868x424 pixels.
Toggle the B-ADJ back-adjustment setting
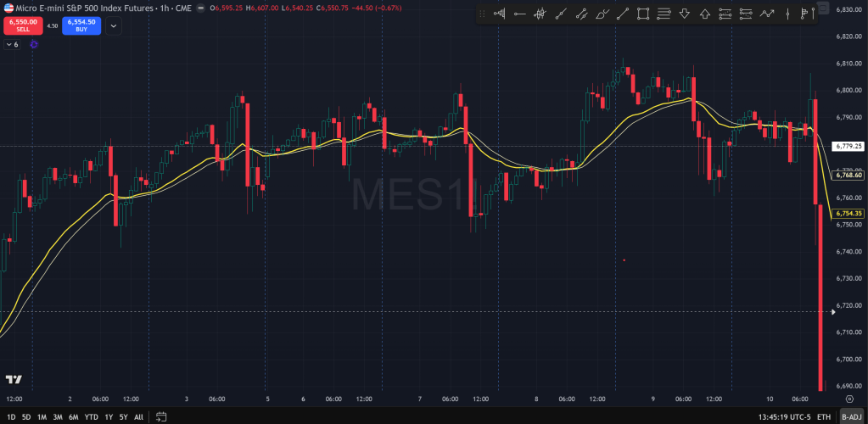coord(850,416)
